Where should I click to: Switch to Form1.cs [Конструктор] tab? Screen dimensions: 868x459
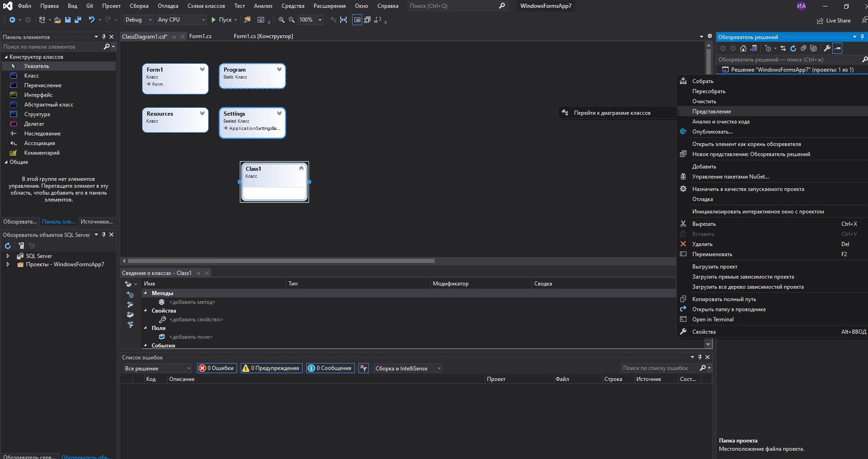(x=263, y=36)
